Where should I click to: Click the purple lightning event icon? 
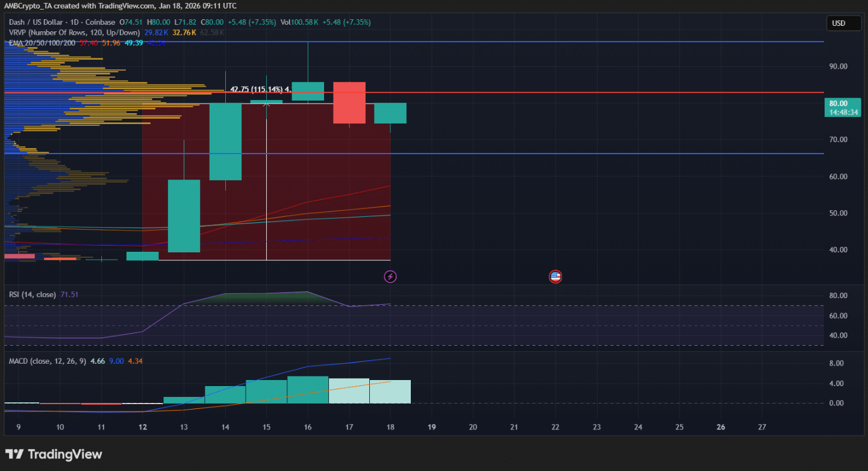point(390,277)
